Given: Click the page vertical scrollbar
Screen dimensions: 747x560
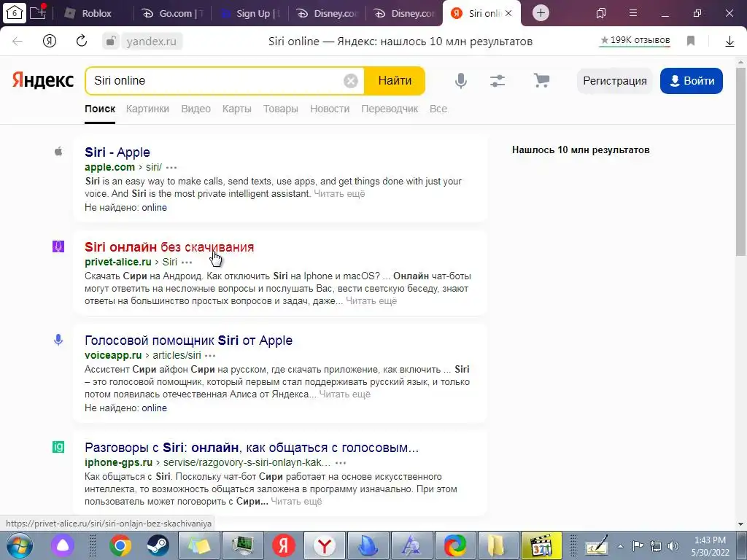Looking at the screenshot, I should pos(741,162).
